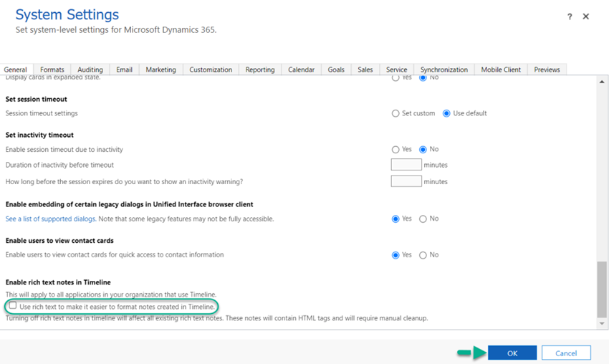Open the help question mark icon
The height and width of the screenshot is (364, 609).
pos(570,16)
